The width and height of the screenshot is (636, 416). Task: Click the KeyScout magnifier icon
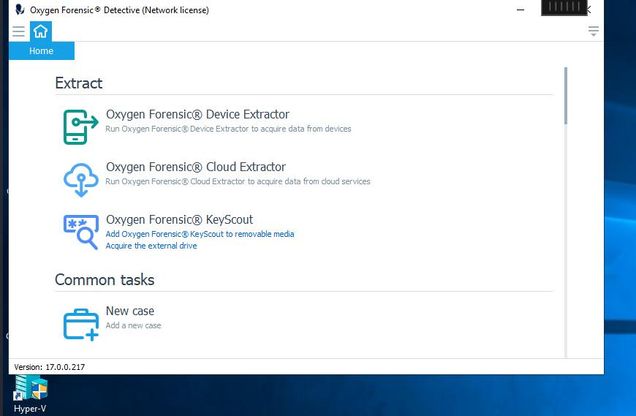click(x=80, y=230)
